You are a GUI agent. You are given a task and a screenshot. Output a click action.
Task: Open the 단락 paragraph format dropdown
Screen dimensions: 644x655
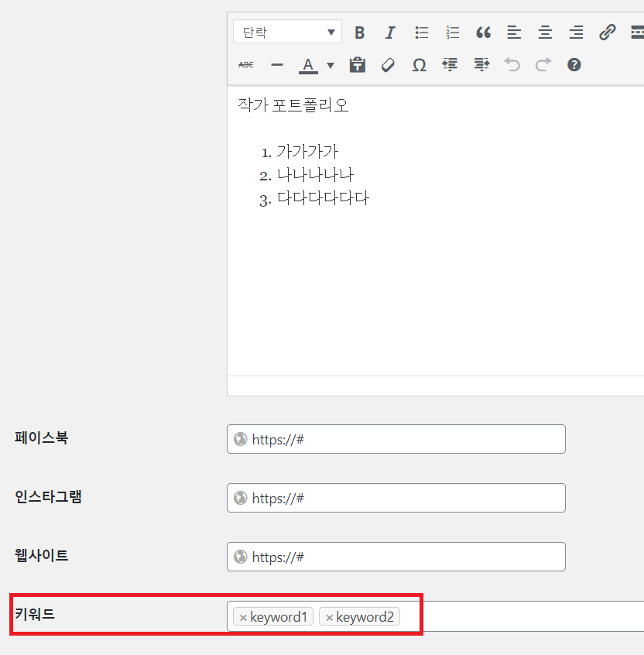tap(287, 32)
